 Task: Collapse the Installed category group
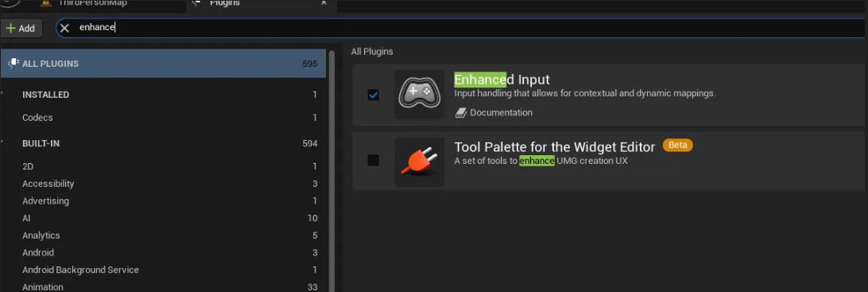[x=2, y=95]
